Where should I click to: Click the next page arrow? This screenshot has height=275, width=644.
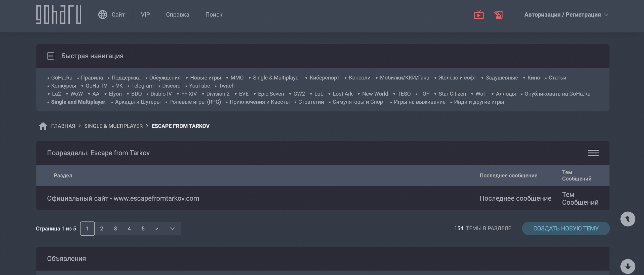click(x=157, y=229)
